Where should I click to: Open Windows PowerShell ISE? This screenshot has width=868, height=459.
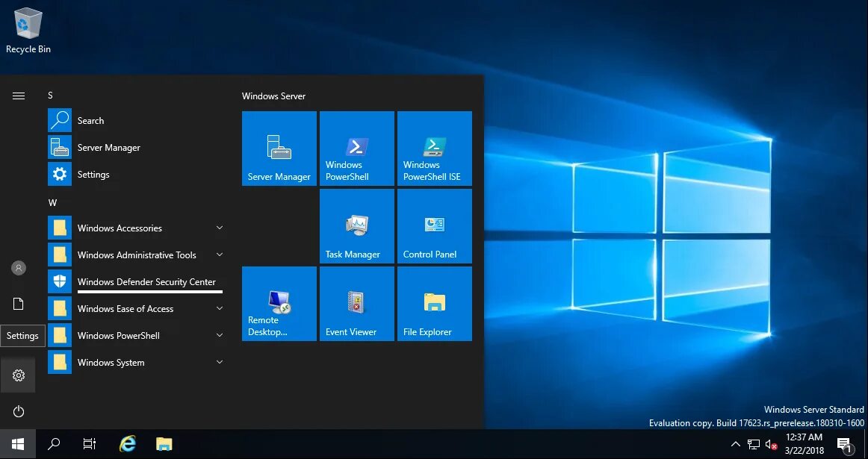point(434,148)
